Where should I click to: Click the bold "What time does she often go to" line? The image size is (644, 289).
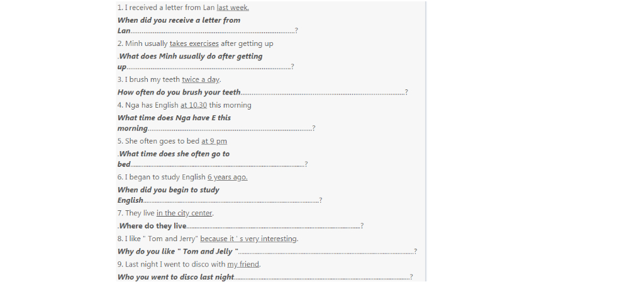click(174, 154)
